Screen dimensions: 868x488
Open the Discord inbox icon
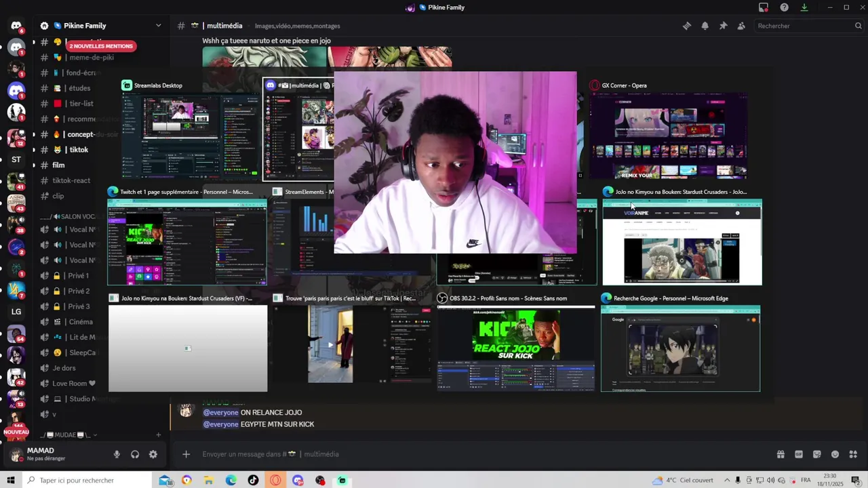[764, 7]
